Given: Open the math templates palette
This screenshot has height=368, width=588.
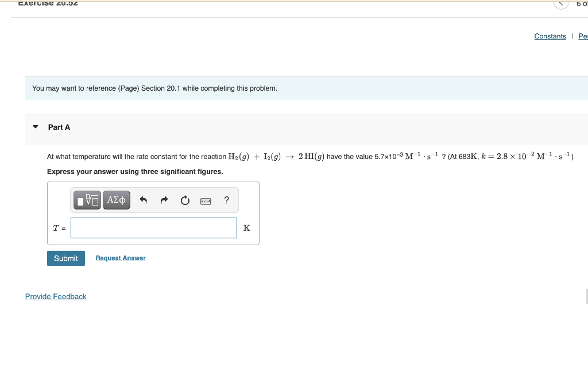Looking at the screenshot, I should click(87, 200).
